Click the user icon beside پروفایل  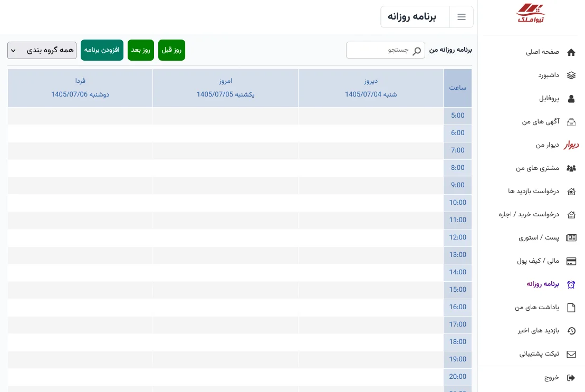[x=571, y=99]
